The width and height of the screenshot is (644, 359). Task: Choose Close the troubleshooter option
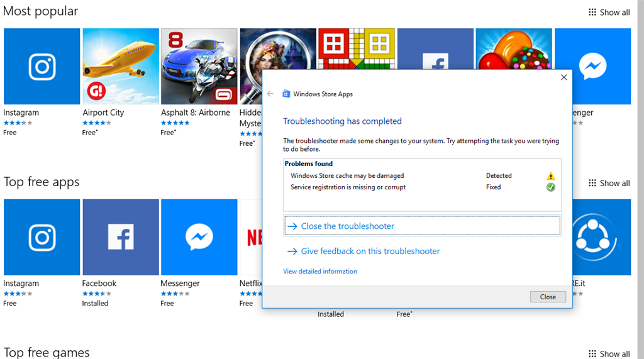tap(422, 226)
